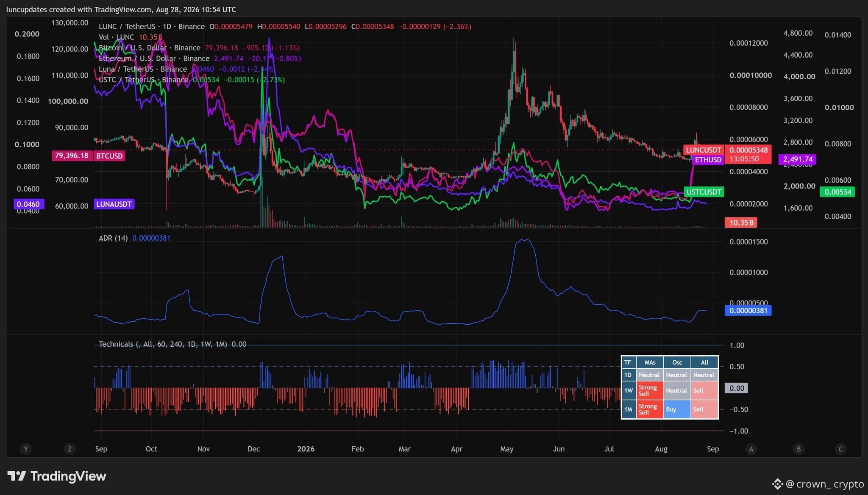Click the 1W Neutral oscillator cell
Image resolution: width=868 pixels, height=495 pixels.
[x=677, y=390]
